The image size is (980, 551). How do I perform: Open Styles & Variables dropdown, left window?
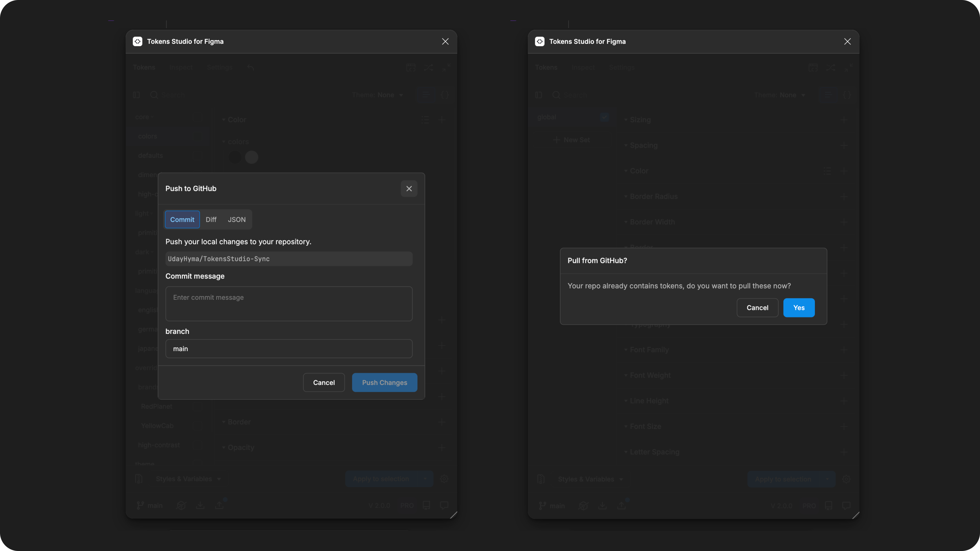[188, 479]
